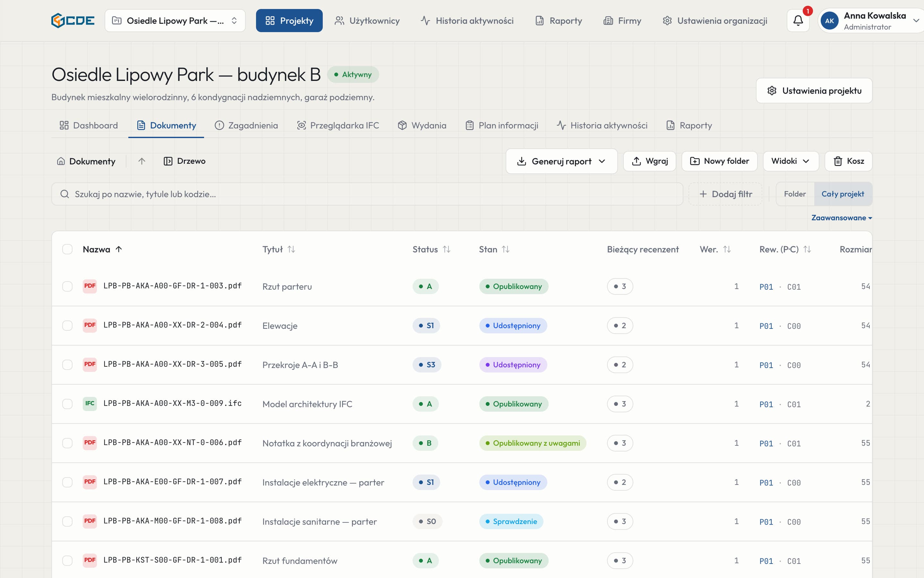Select the Cały projekt scope toggle

click(x=843, y=194)
